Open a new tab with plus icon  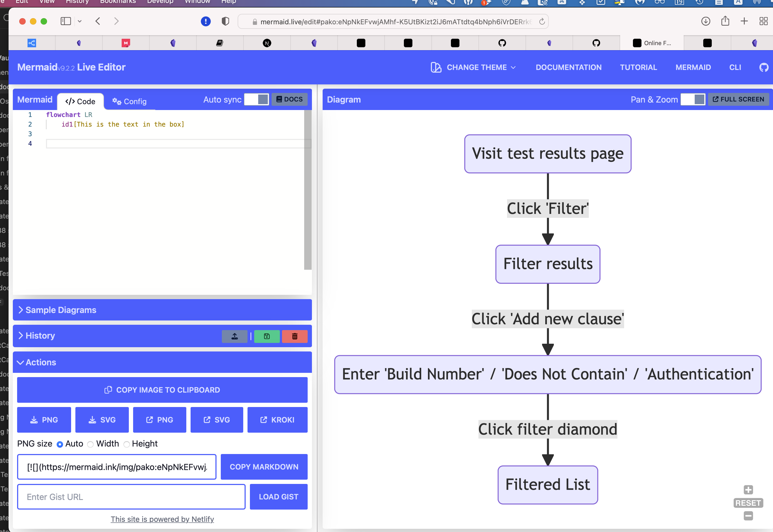point(744,21)
